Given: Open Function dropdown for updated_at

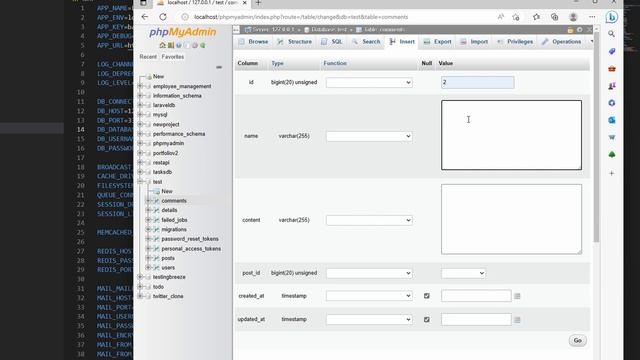Looking at the screenshot, I should [x=369, y=320].
